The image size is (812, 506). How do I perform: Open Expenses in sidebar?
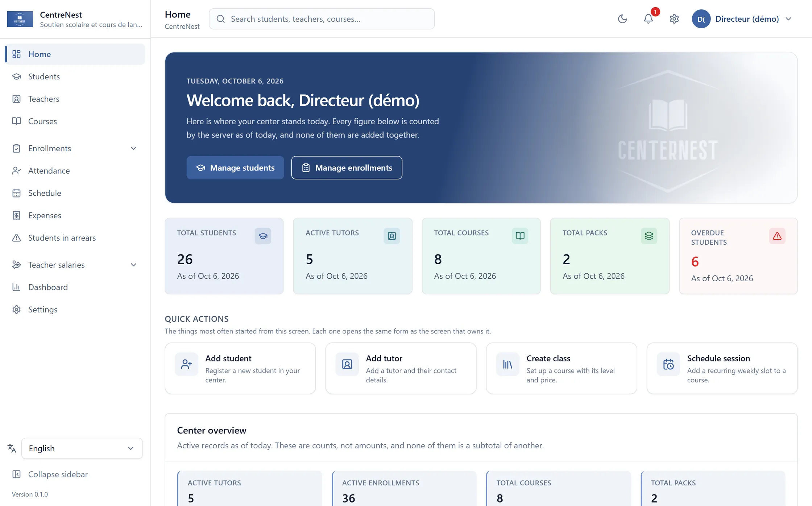click(x=75, y=216)
